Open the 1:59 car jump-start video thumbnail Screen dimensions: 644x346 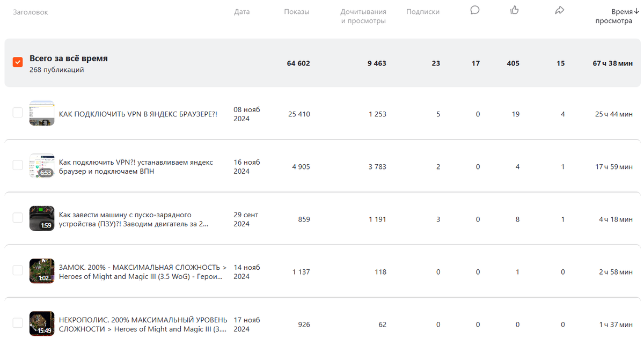pyautogui.click(x=42, y=218)
